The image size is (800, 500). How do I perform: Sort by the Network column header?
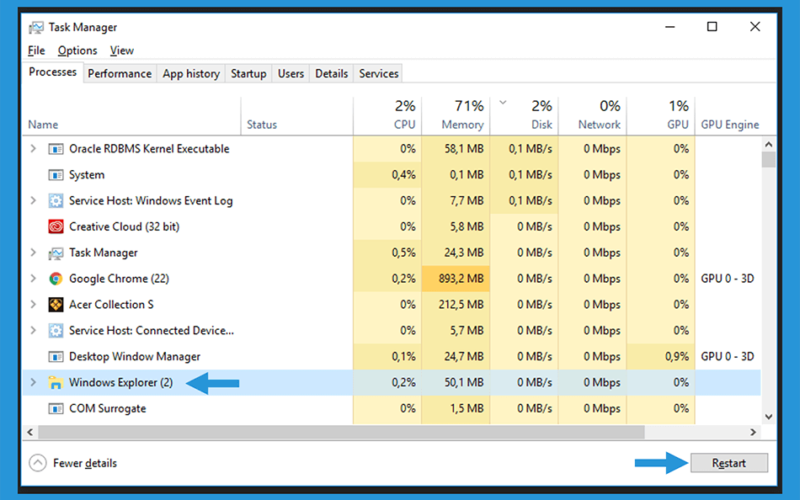pyautogui.click(x=592, y=116)
